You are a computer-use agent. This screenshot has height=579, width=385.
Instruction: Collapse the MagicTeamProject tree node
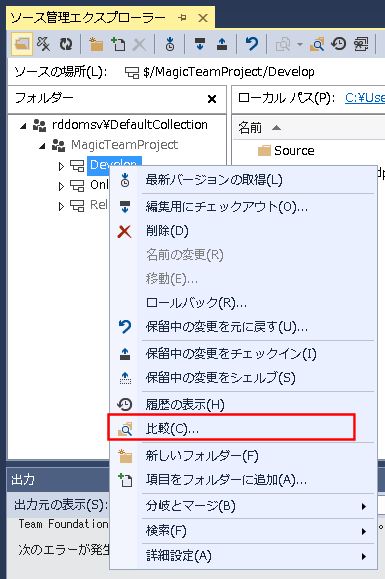(42, 146)
